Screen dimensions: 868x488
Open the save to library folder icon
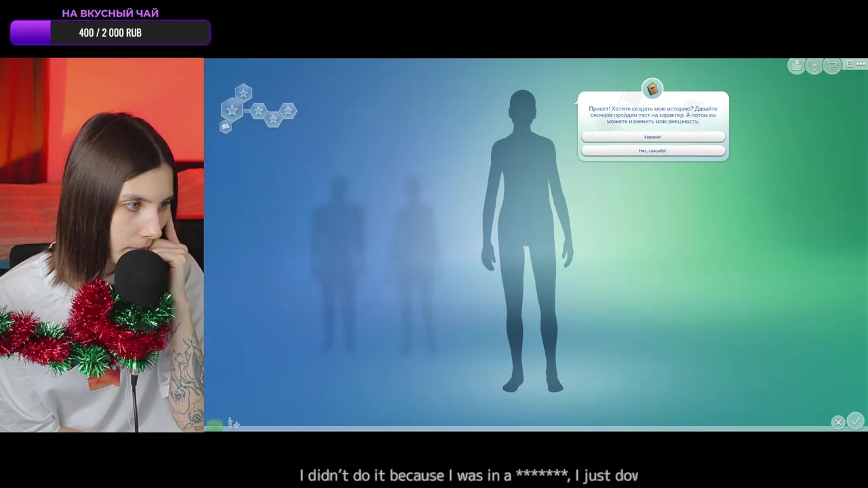pos(796,65)
